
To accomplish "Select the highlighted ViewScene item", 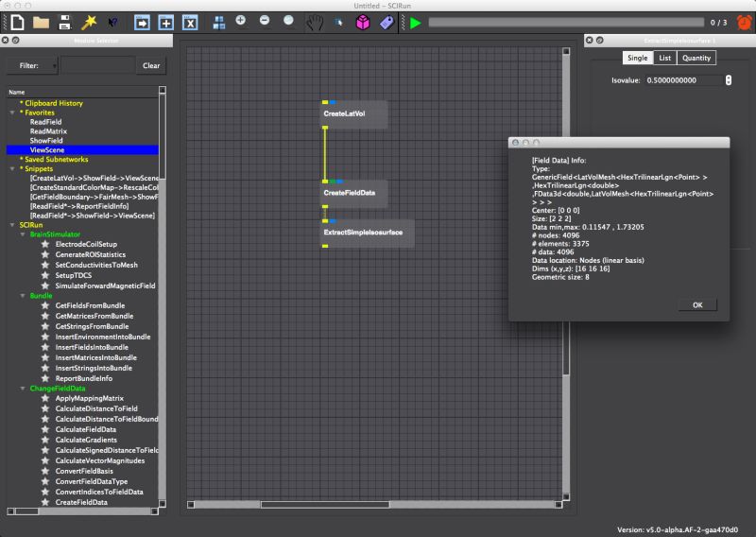I will coord(82,150).
